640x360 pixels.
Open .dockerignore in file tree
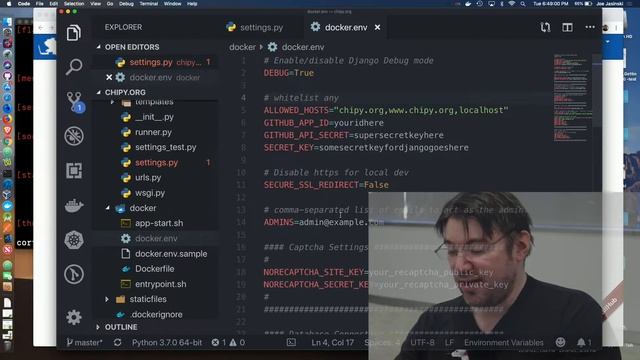tap(157, 314)
